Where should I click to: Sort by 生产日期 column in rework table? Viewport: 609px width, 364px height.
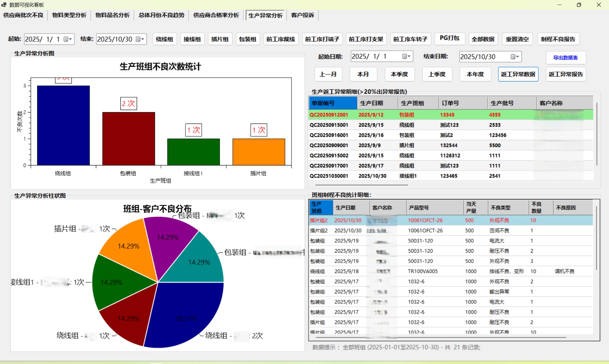click(x=371, y=103)
